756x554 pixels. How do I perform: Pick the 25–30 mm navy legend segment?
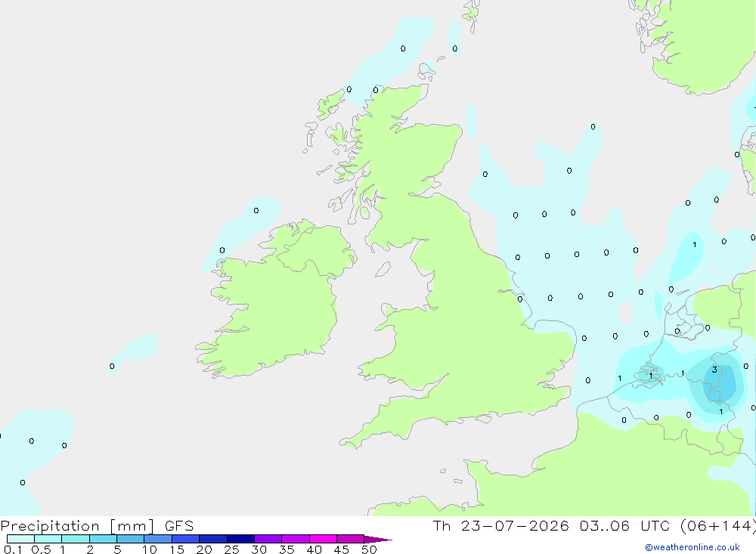(240, 539)
